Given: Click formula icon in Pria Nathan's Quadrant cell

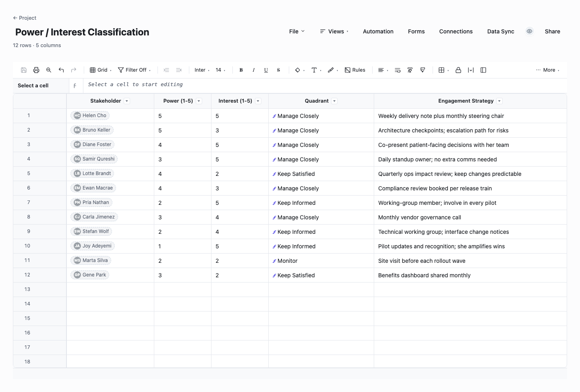Looking at the screenshot, I should [x=274, y=203].
